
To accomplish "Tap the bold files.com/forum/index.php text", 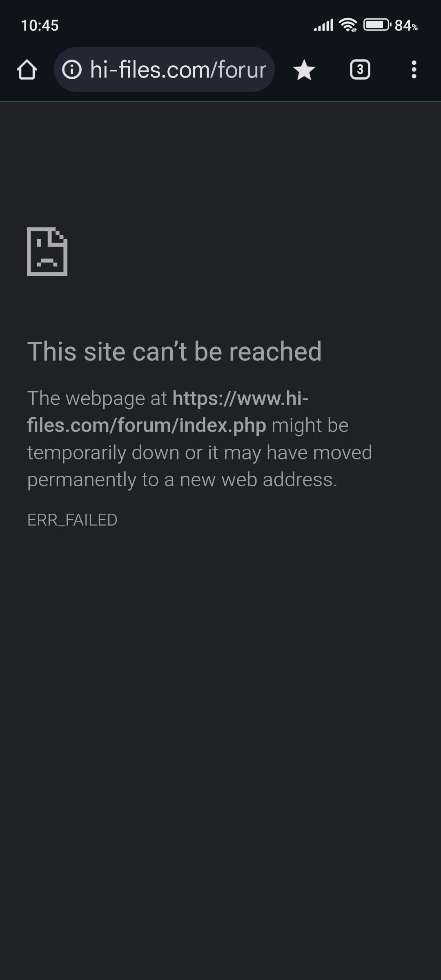I will pos(147,425).
